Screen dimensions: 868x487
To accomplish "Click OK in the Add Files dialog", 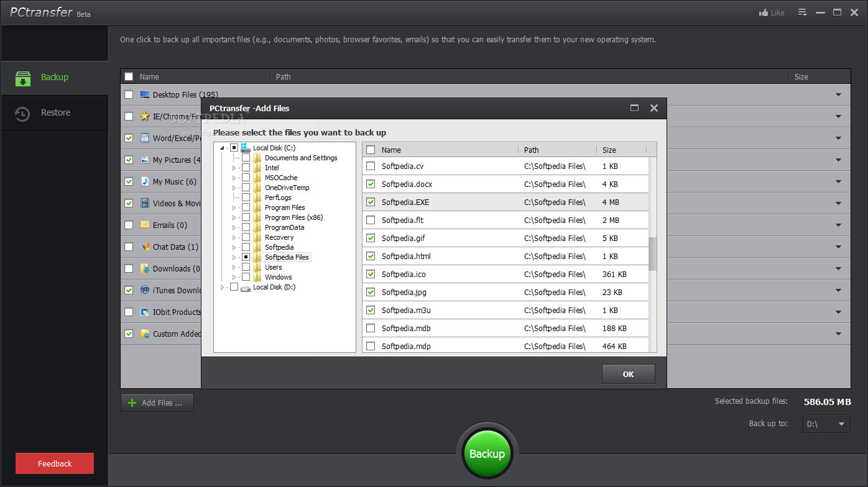I will coord(628,374).
